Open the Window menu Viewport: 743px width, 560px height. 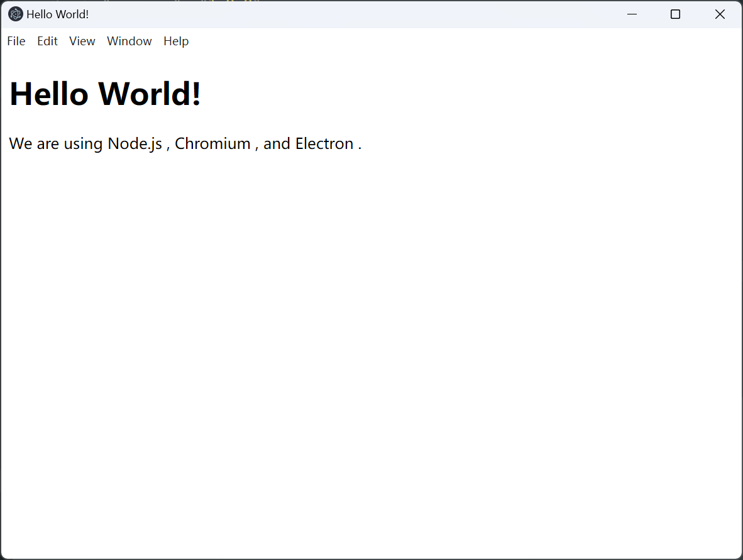pos(129,41)
